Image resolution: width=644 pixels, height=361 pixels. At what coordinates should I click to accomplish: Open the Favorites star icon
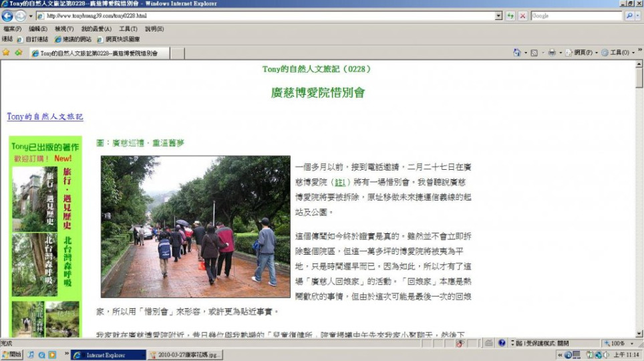pyautogui.click(x=6, y=53)
